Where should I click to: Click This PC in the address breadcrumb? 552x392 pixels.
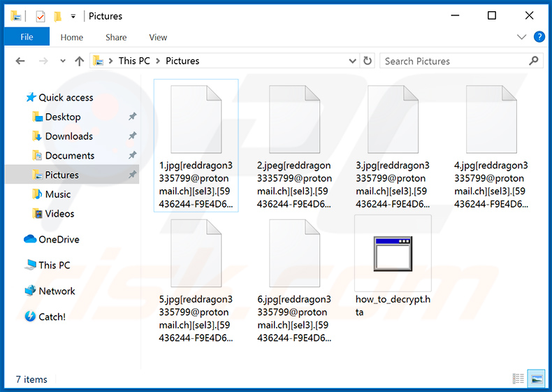point(134,61)
